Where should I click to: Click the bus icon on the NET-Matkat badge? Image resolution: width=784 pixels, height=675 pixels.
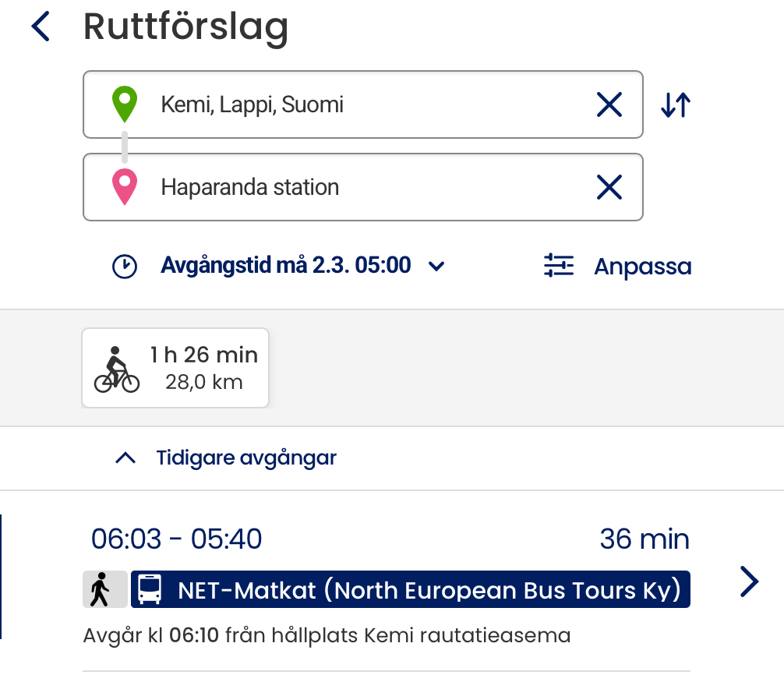point(149,589)
